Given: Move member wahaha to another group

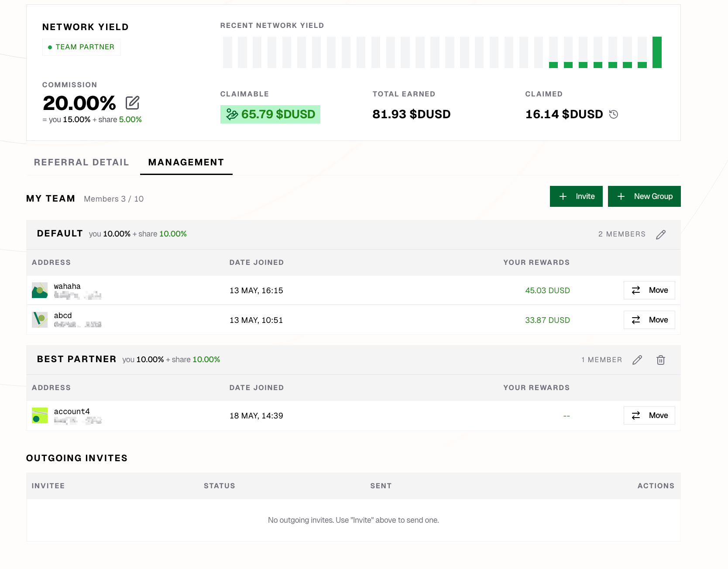Looking at the screenshot, I should click(649, 290).
